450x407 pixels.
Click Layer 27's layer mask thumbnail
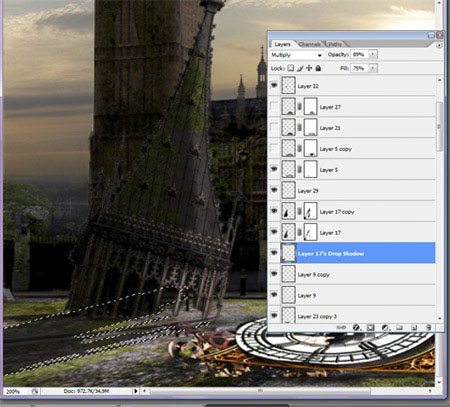[311, 107]
